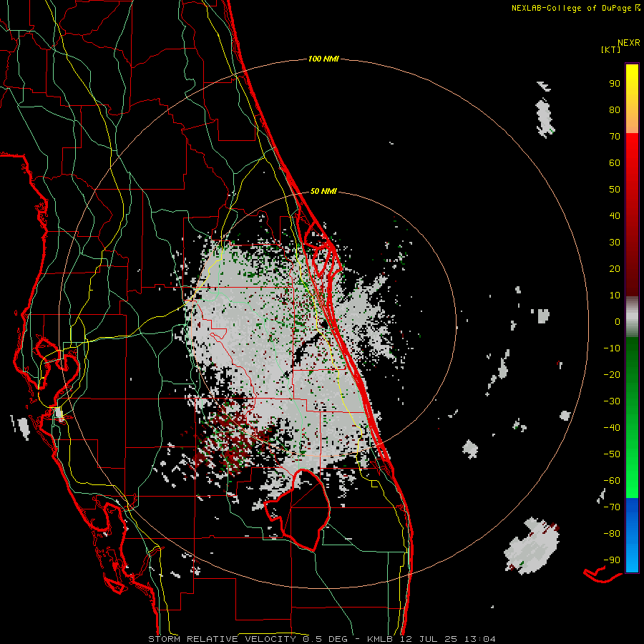Click the orange segment of the color bar
Screen dimensions: 644x644
coord(632,122)
